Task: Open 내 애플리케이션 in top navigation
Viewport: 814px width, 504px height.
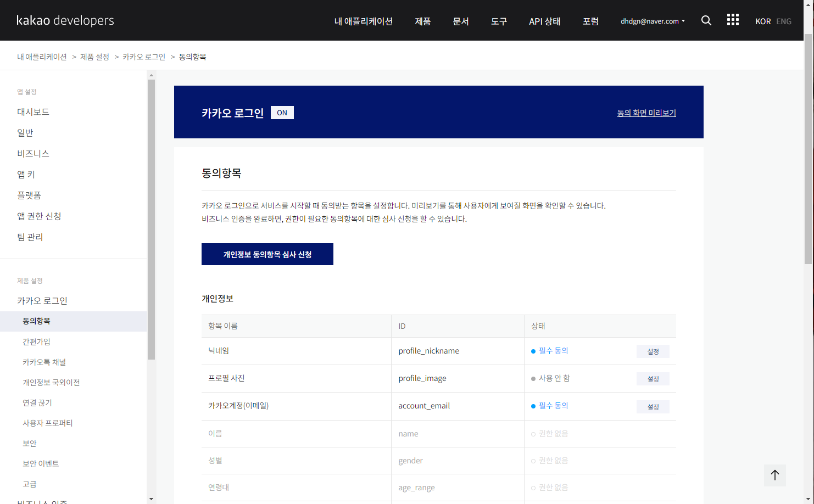Action: point(364,21)
